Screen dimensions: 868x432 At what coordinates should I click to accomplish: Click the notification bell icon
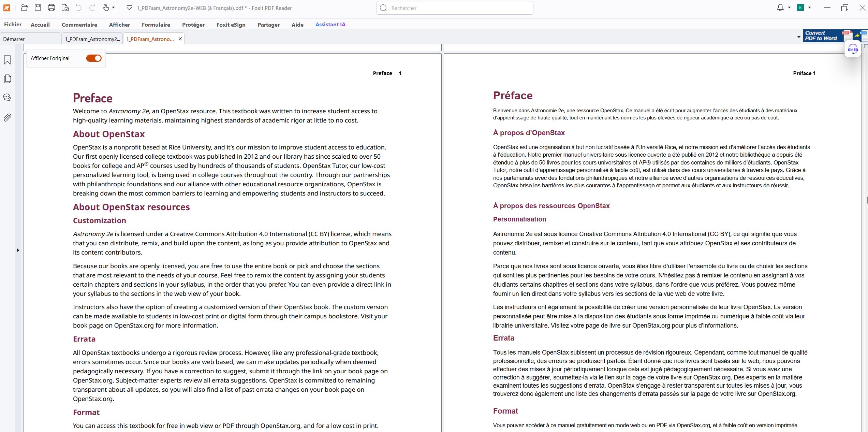tap(780, 8)
